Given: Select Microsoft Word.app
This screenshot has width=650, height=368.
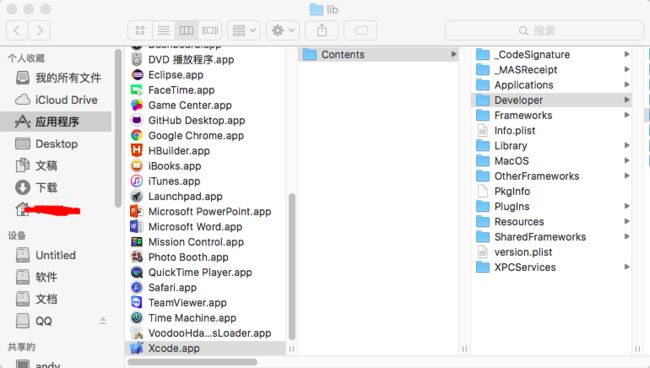Looking at the screenshot, I should click(205, 227).
